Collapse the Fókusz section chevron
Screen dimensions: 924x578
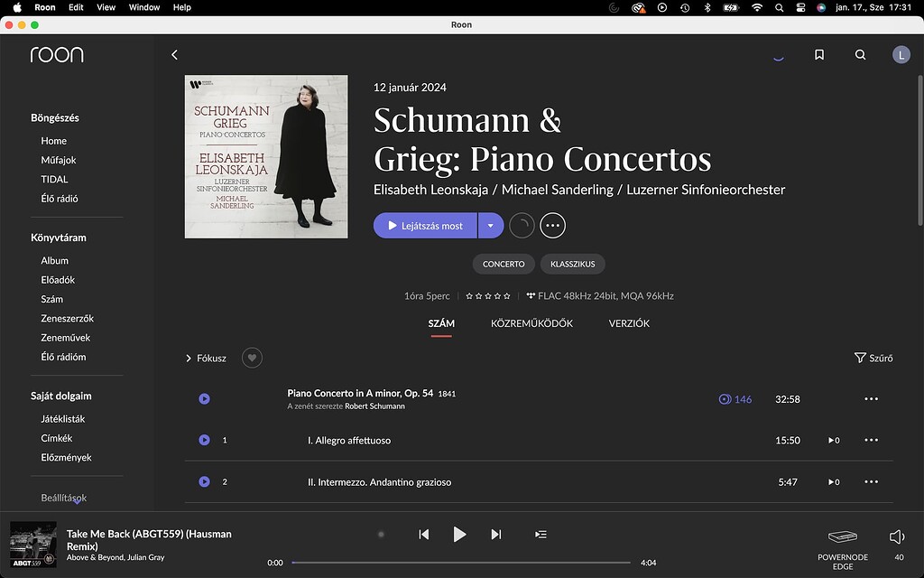click(187, 358)
